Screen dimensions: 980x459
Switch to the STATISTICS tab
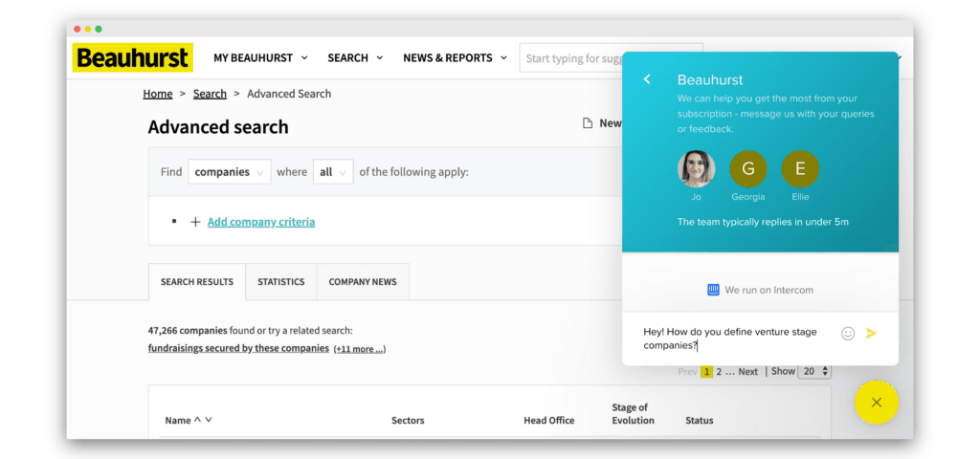coord(281,282)
